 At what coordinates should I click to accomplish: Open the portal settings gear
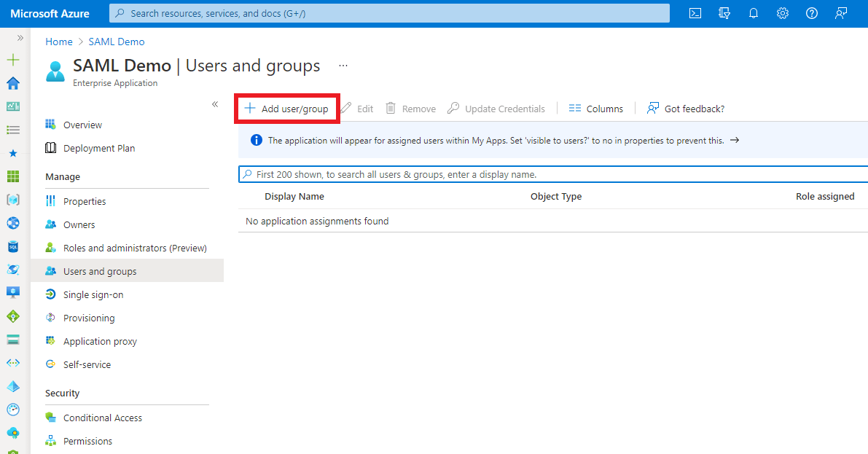tap(782, 12)
